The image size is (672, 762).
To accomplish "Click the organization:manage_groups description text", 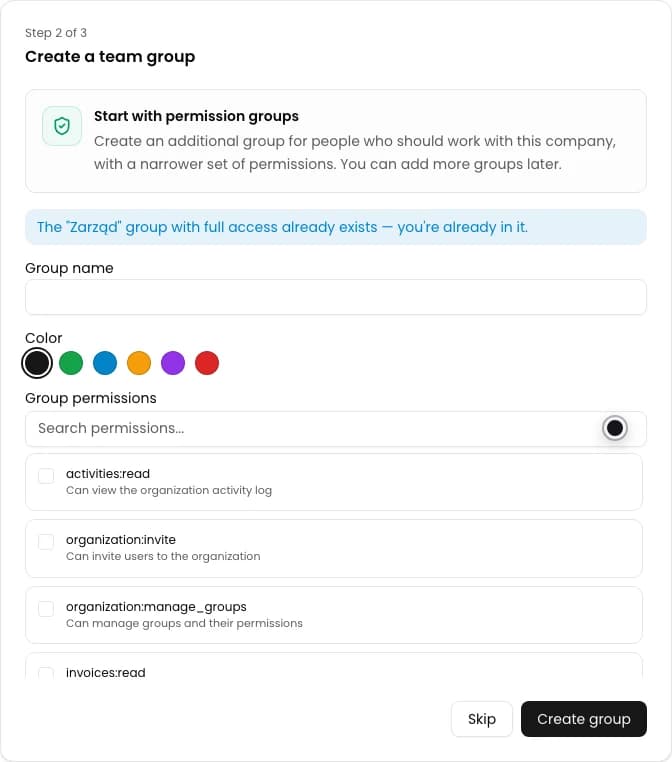I will pos(184,623).
